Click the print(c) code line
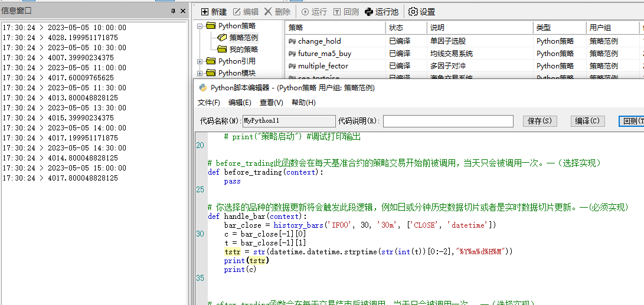 click(240, 270)
